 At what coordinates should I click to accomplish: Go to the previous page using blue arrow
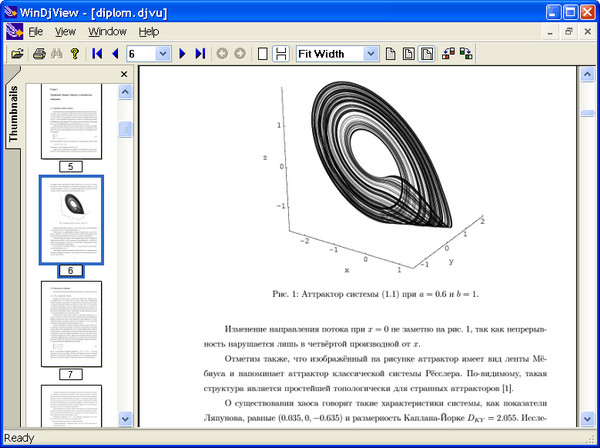pyautogui.click(x=115, y=53)
